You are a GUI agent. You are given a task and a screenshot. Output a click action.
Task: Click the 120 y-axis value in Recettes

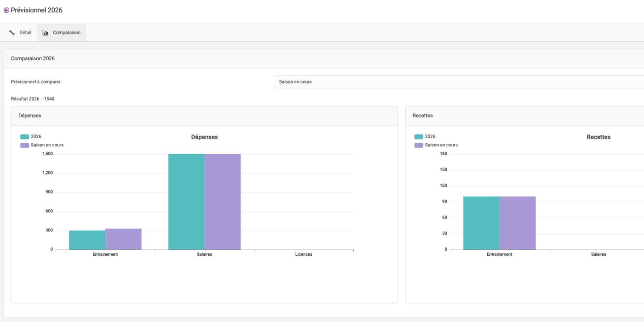(443, 186)
